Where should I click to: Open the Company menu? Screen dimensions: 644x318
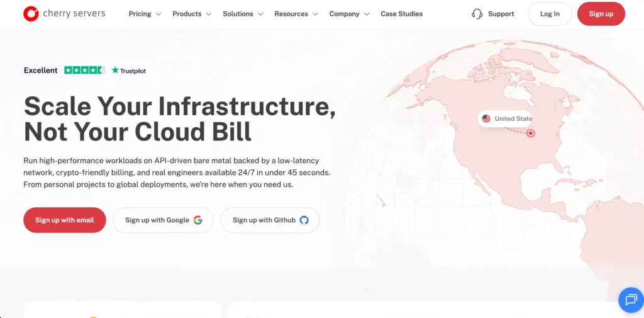[x=349, y=14]
